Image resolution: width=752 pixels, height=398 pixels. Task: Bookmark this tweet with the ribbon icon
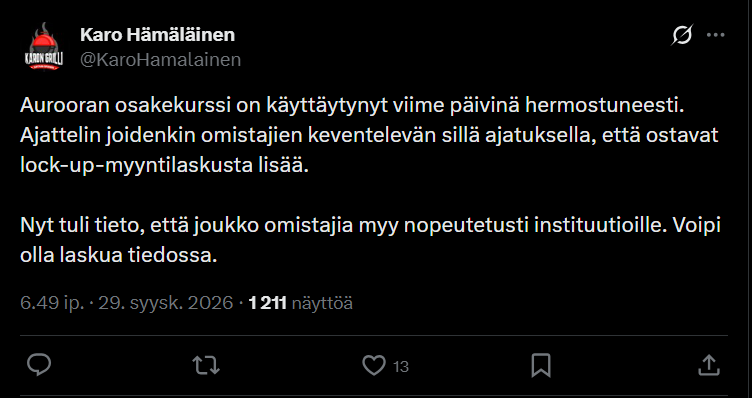tap(541, 366)
